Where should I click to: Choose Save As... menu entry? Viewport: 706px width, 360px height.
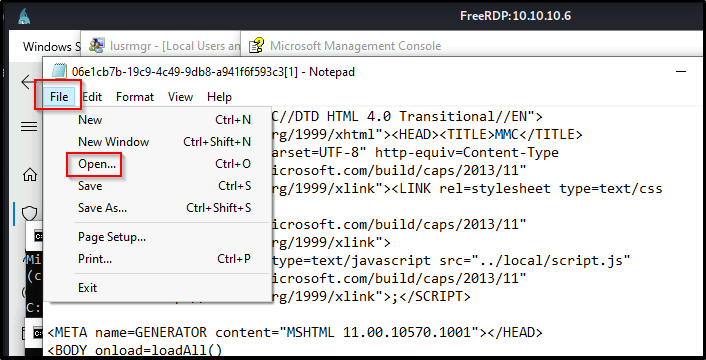[165, 207]
